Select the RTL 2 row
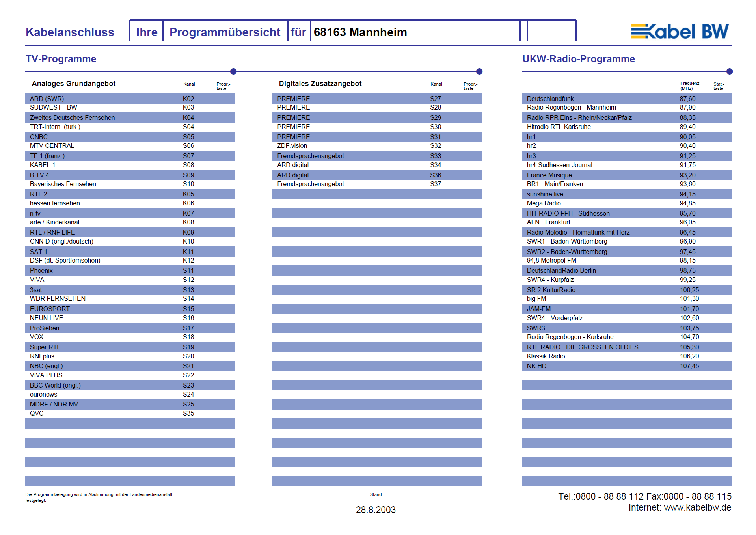Screen dimensions: 756x535 click(130, 194)
